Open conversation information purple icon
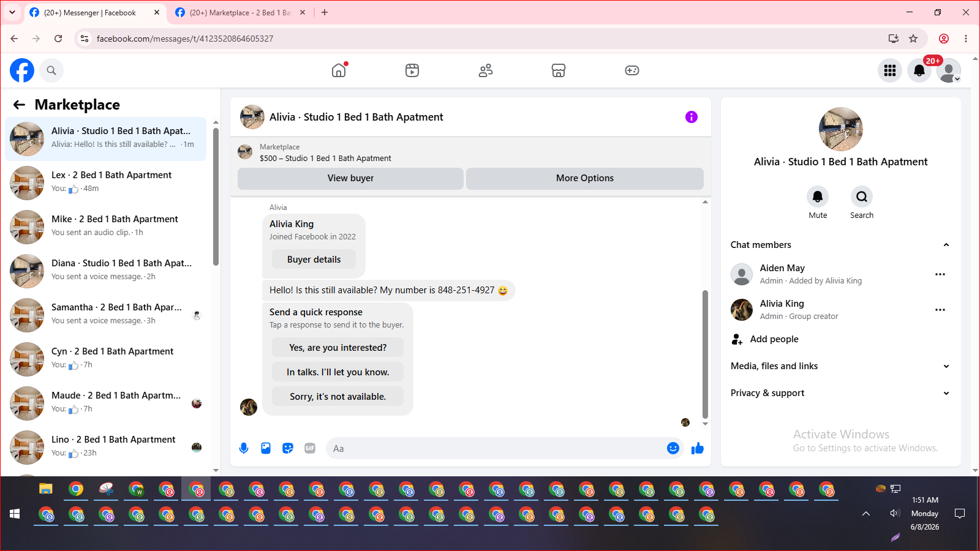The width and height of the screenshot is (980, 551). pos(692,117)
